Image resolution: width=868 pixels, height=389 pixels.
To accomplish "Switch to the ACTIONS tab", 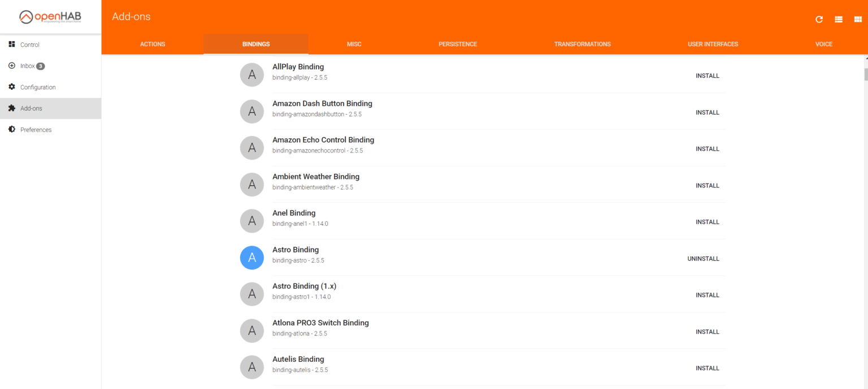I will coord(152,43).
